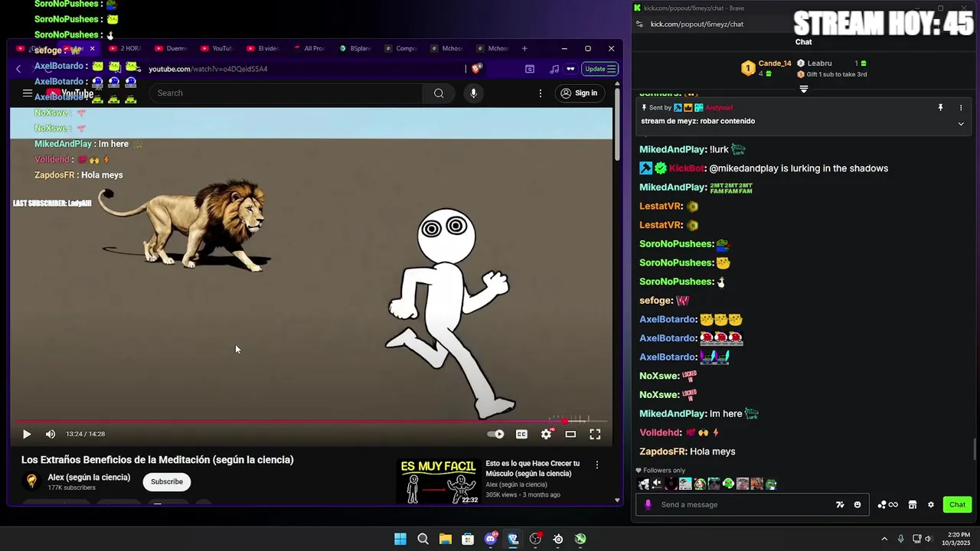
Task: Click the green Chat send button
Action: pos(957,504)
